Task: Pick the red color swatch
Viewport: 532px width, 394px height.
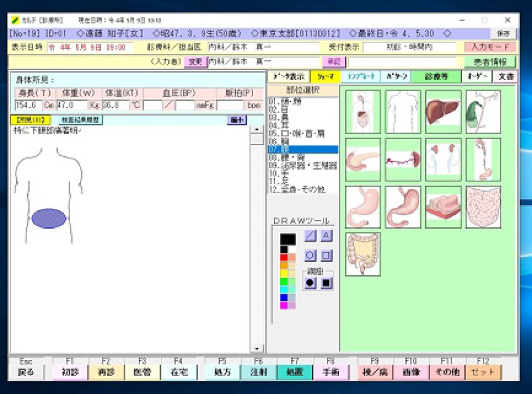Action: click(284, 257)
